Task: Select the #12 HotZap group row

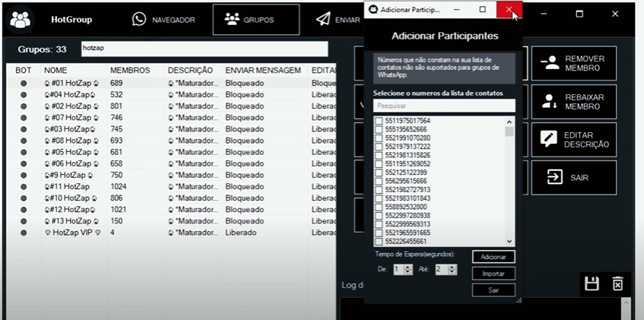Action: pyautogui.click(x=172, y=210)
